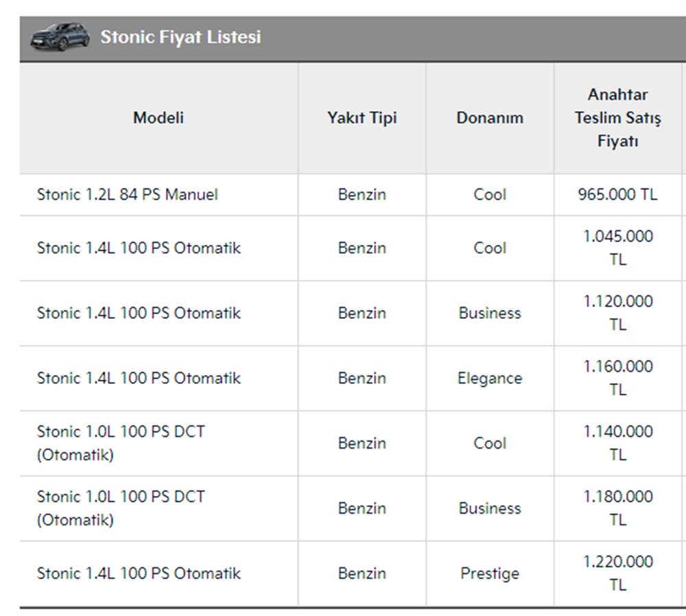Click the Prestige trim cell

tap(490, 573)
